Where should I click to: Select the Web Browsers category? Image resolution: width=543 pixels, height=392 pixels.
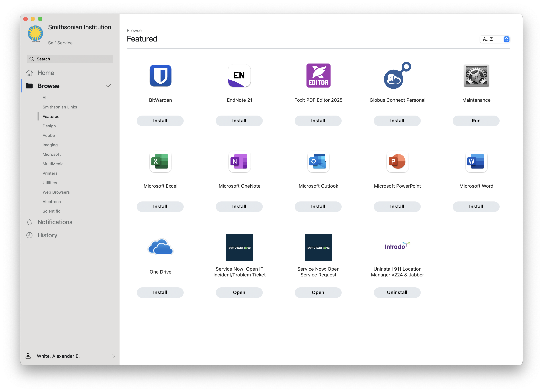click(x=56, y=192)
